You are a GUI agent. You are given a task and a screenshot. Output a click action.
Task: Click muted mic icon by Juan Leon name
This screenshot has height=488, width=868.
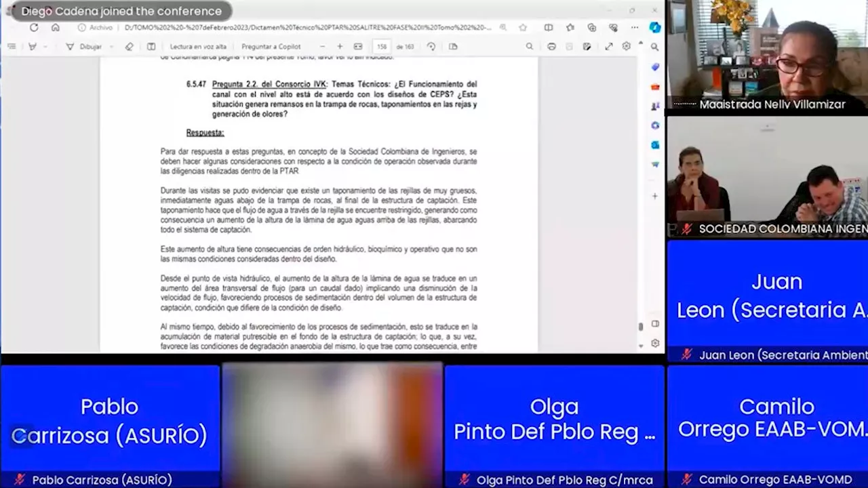click(x=686, y=354)
